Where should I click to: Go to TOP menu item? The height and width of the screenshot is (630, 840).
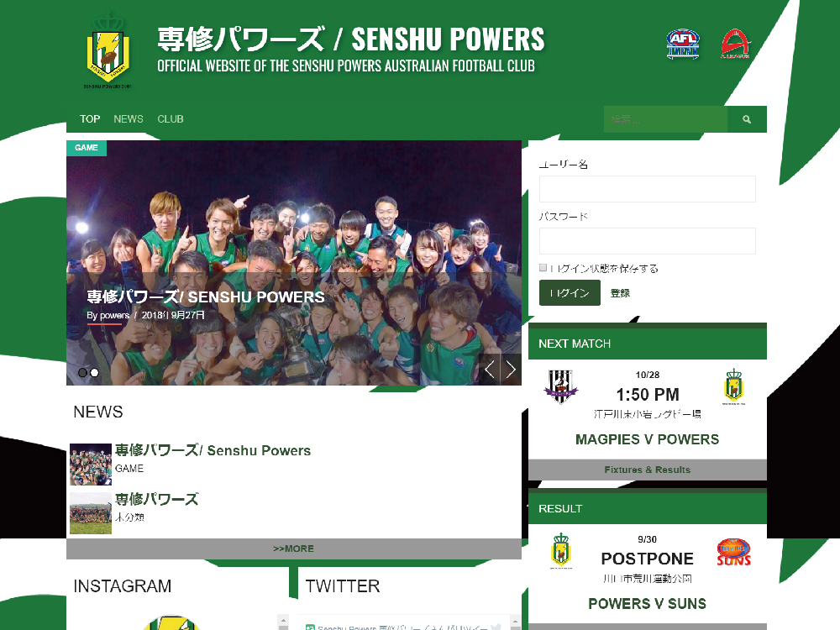pos(90,119)
